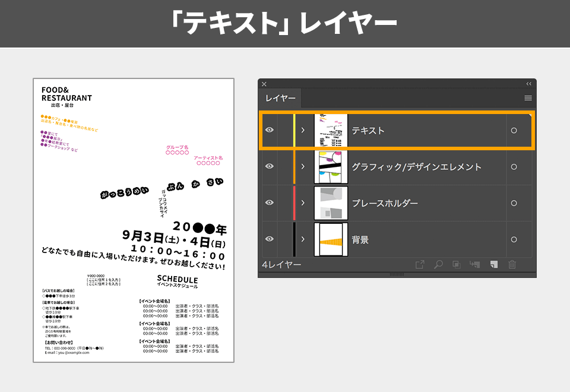Click the FOOD& RESTAURANT heading in artwork
Image resolution: width=570 pixels, height=392 pixels.
tap(66, 94)
